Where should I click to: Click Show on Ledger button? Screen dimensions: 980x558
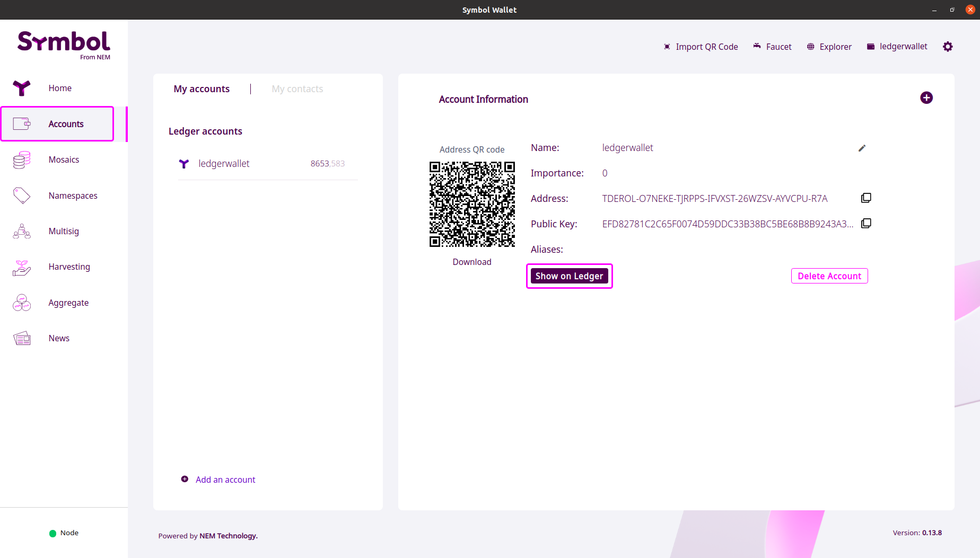pyautogui.click(x=569, y=276)
